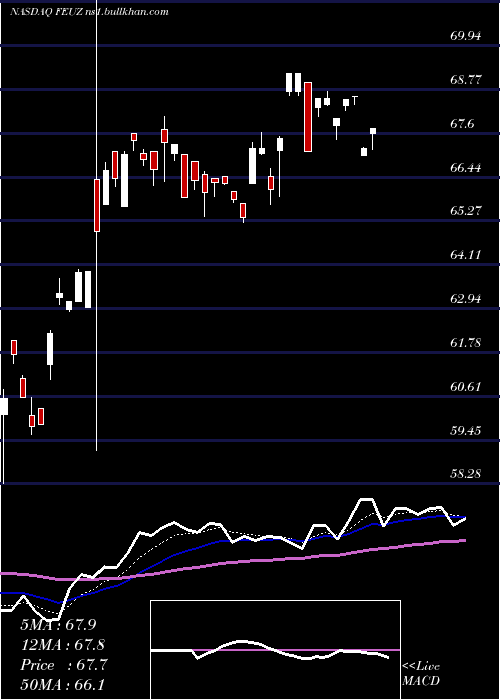Screen dimensions: 500x700
Task: Click the 64.11 price axis label
Action: [x=466, y=255]
